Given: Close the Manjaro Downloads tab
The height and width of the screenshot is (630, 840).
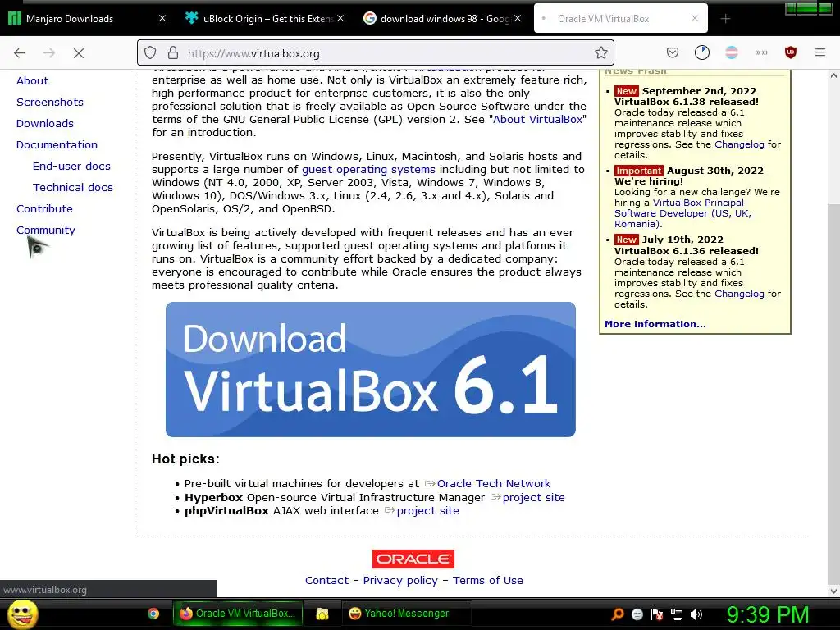Looking at the screenshot, I should click(x=162, y=18).
